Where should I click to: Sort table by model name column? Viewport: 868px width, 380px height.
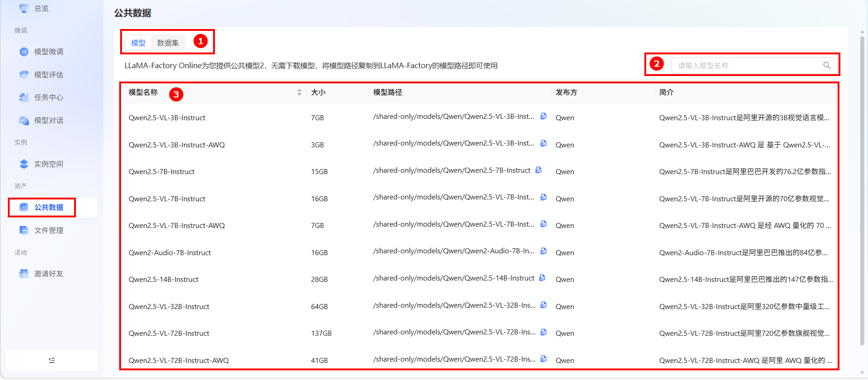pyautogui.click(x=299, y=93)
